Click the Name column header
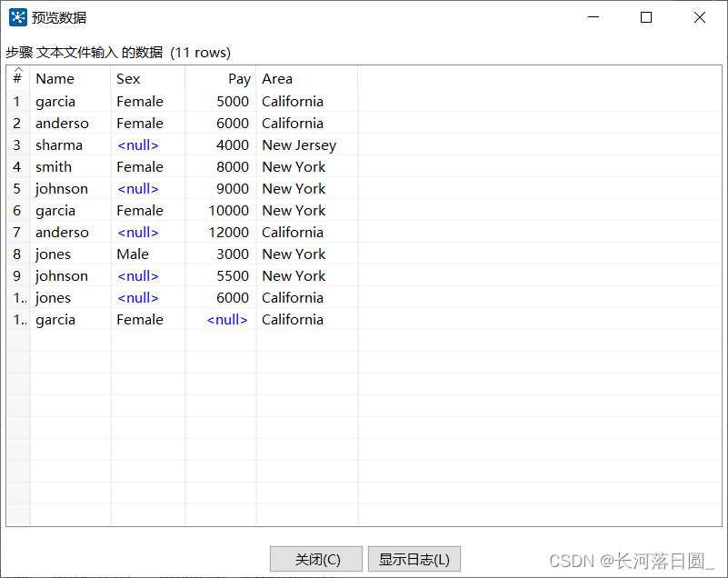This screenshot has height=578, width=728. [x=70, y=78]
